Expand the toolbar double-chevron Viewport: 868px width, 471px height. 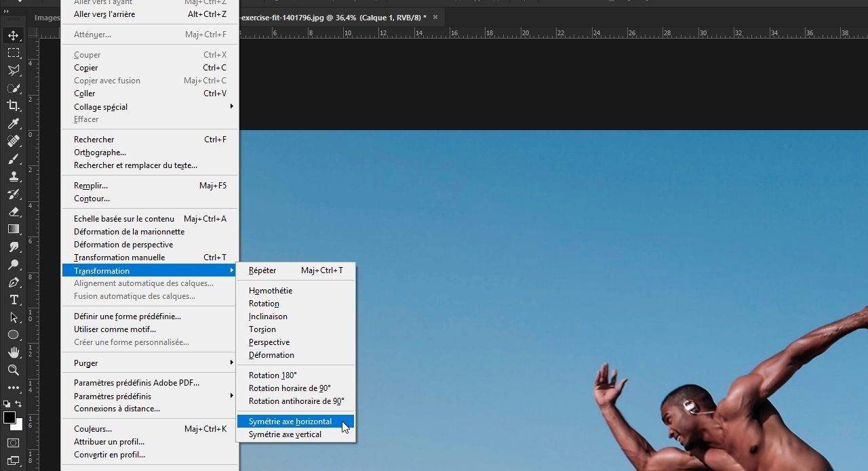[x=7, y=11]
